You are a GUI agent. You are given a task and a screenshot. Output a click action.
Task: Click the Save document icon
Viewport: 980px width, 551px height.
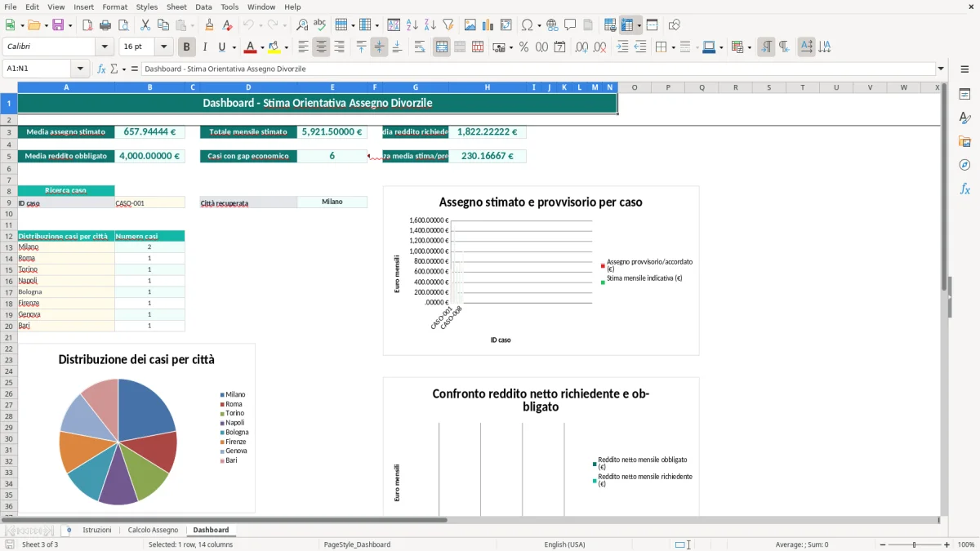click(x=58, y=25)
